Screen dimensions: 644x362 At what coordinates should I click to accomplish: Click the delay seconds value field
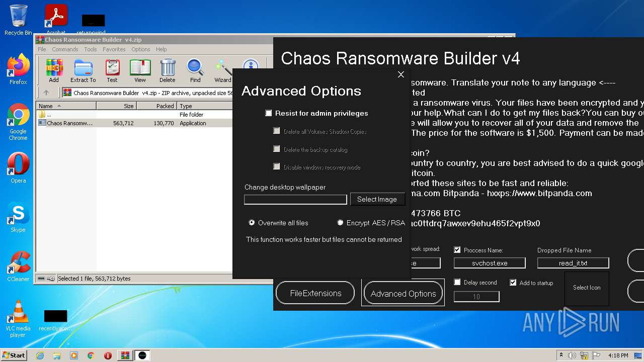476,297
